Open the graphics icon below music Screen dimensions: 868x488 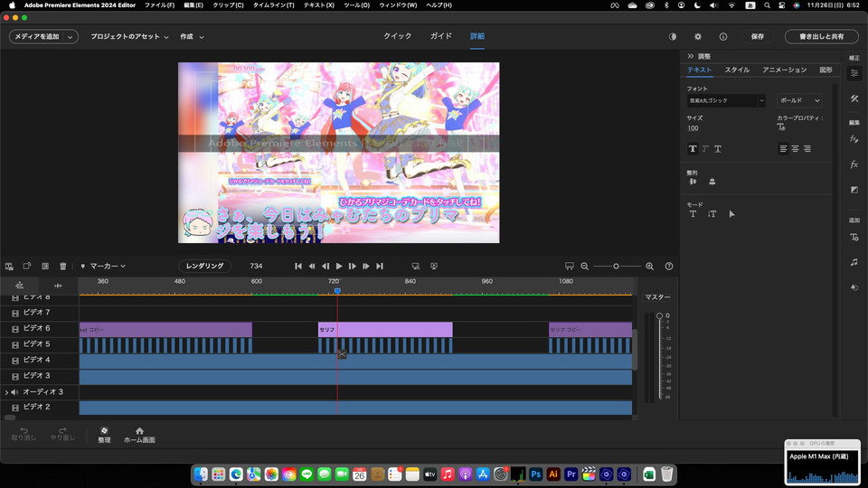[854, 287]
